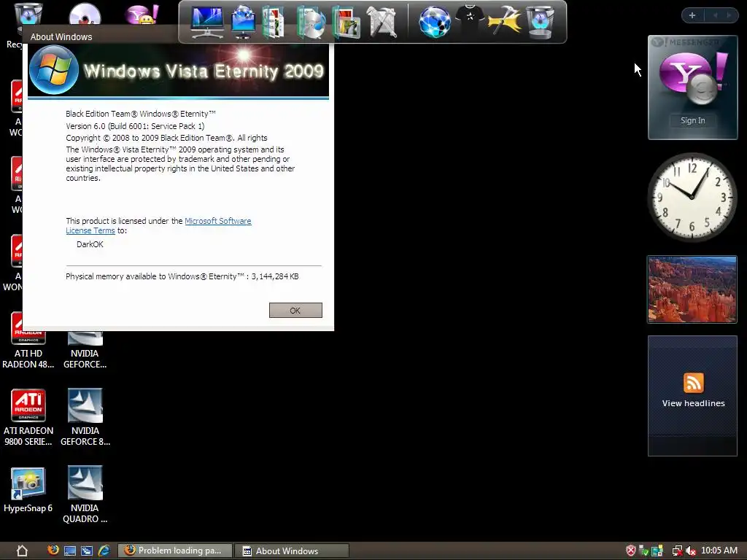Click the Start home button on taskbar
The height and width of the screenshot is (560, 747).
point(22,551)
